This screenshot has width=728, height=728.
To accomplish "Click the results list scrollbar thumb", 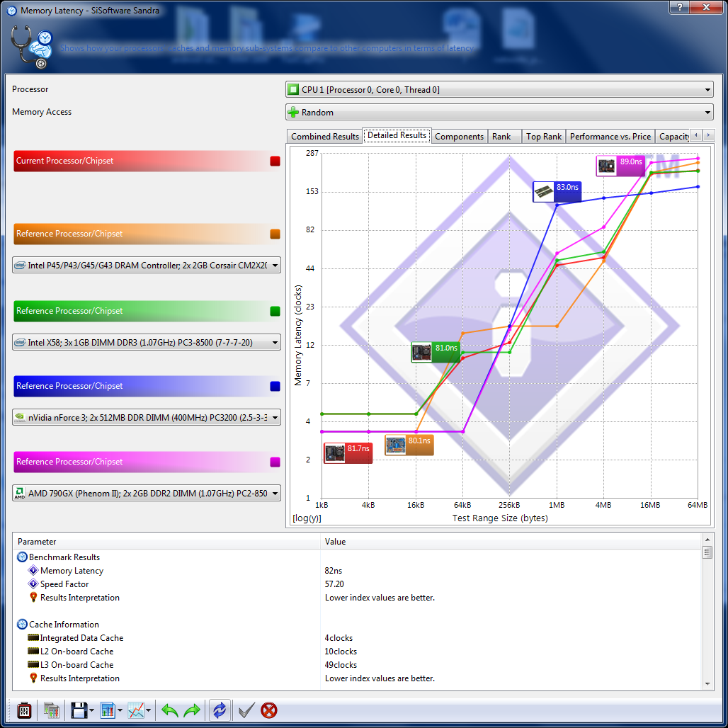I will [x=707, y=552].
